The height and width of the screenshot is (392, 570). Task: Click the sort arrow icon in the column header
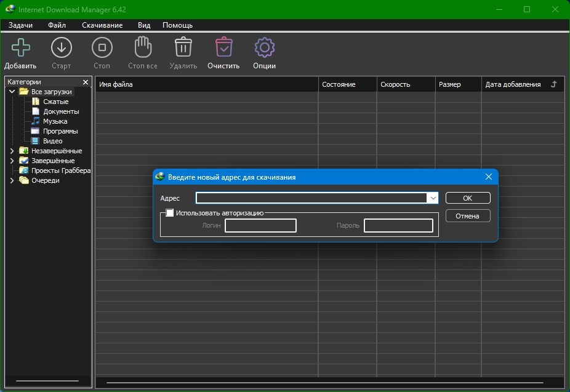[x=554, y=84]
